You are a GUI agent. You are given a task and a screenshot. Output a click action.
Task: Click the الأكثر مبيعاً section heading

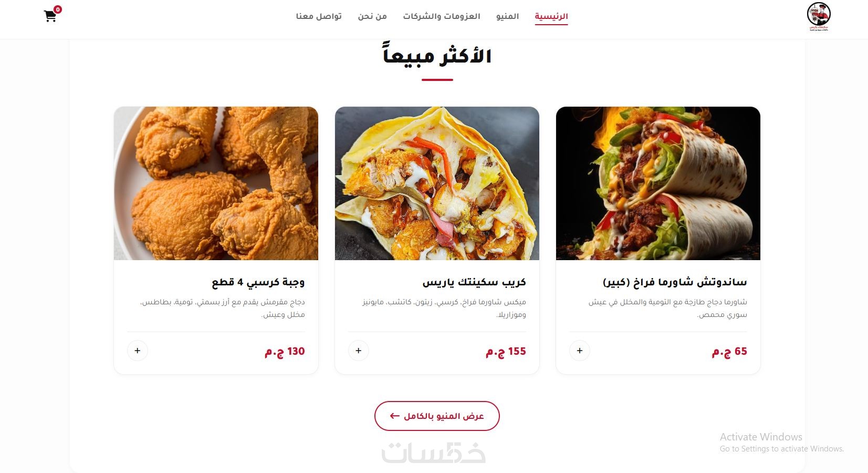[437, 55]
